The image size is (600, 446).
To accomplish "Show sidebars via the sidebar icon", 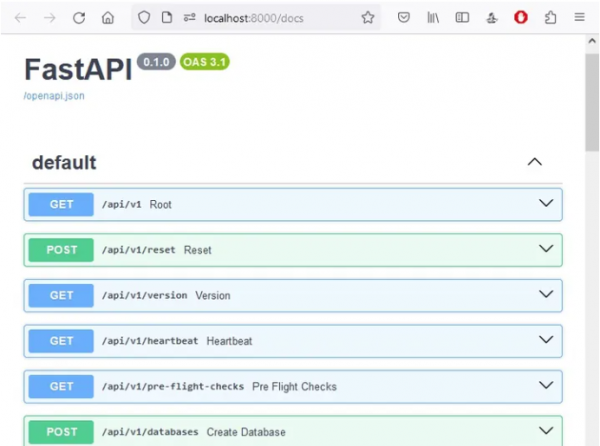I will 462,18.
